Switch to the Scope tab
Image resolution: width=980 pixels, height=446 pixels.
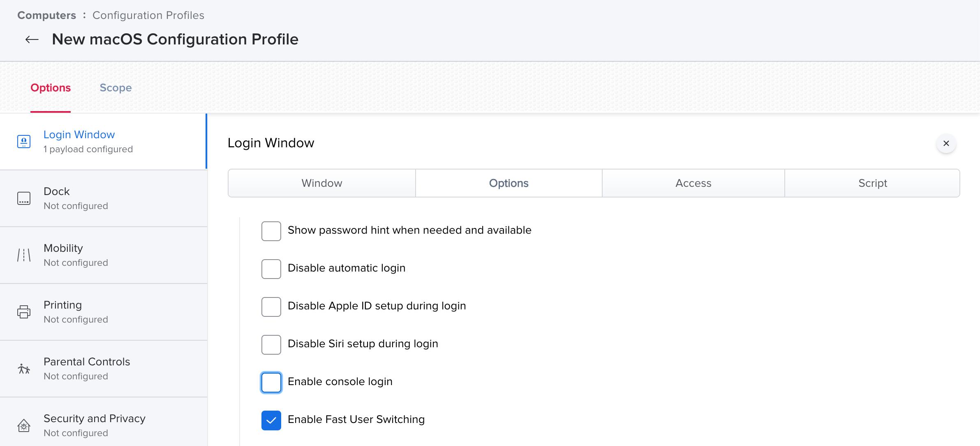pyautogui.click(x=116, y=88)
